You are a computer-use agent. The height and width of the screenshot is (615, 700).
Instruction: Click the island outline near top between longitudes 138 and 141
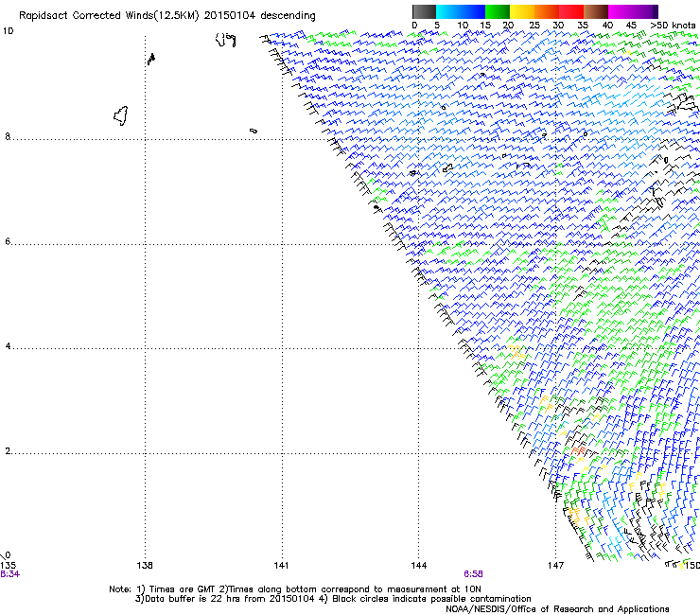226,40
